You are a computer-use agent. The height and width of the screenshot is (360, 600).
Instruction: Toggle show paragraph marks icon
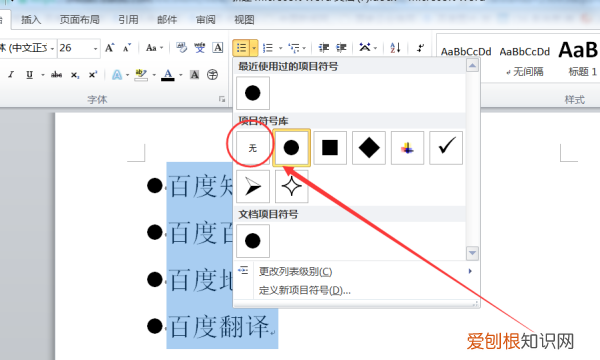(x=421, y=48)
